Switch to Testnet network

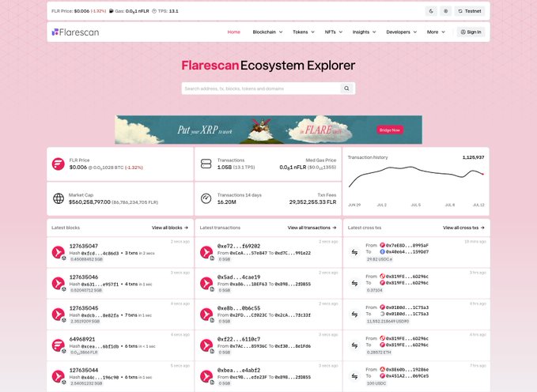point(470,11)
